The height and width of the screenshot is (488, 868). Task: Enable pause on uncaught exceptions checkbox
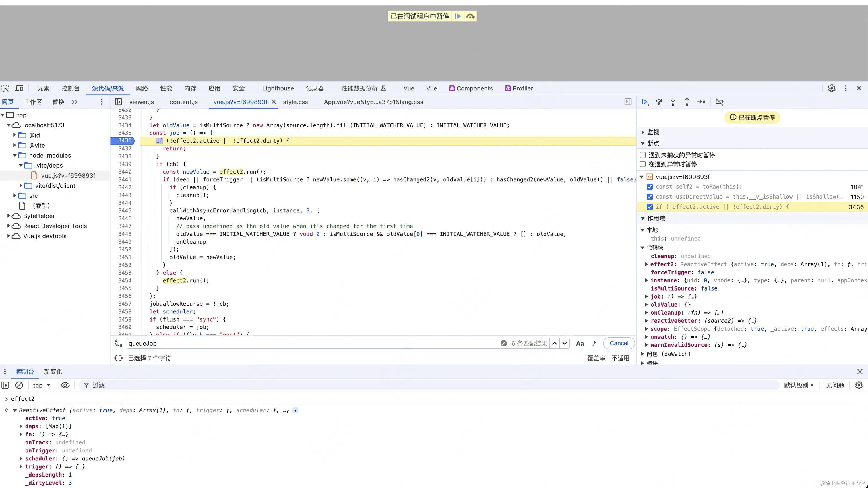643,155
